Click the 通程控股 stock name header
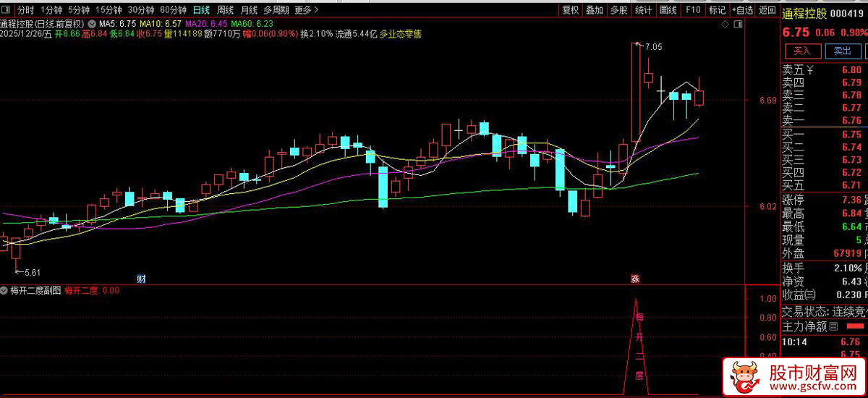 (804, 12)
